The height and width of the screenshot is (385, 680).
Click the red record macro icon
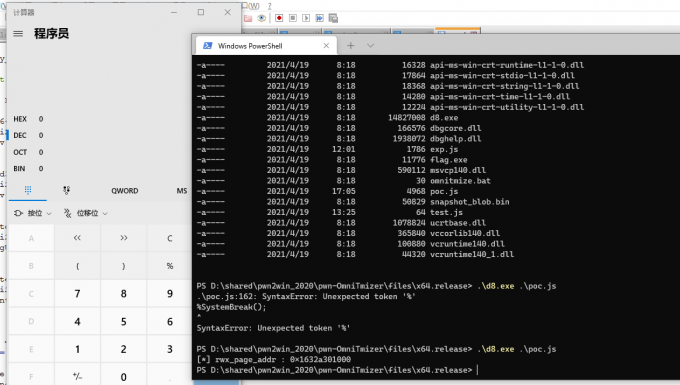tap(279, 18)
